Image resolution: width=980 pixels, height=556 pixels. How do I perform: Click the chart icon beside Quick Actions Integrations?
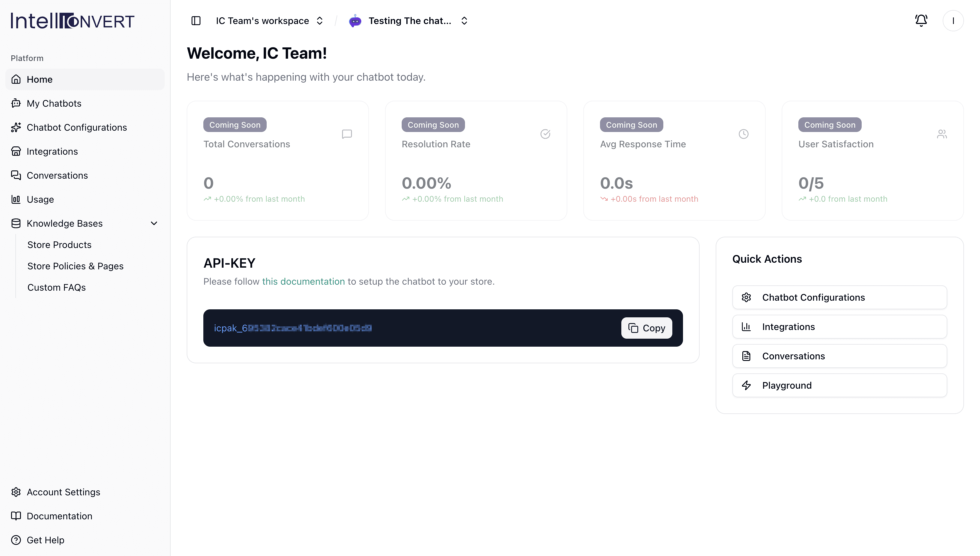click(746, 327)
